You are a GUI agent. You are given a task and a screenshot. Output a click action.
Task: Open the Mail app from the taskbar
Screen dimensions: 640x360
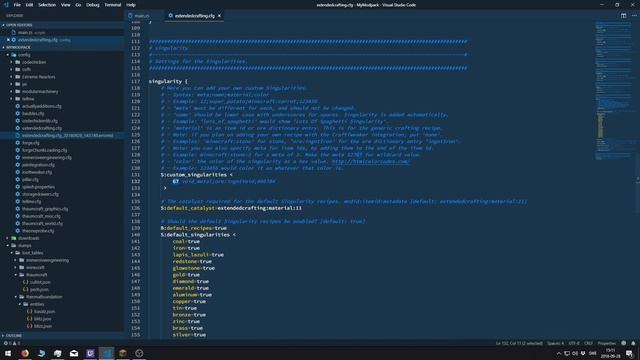74,353
